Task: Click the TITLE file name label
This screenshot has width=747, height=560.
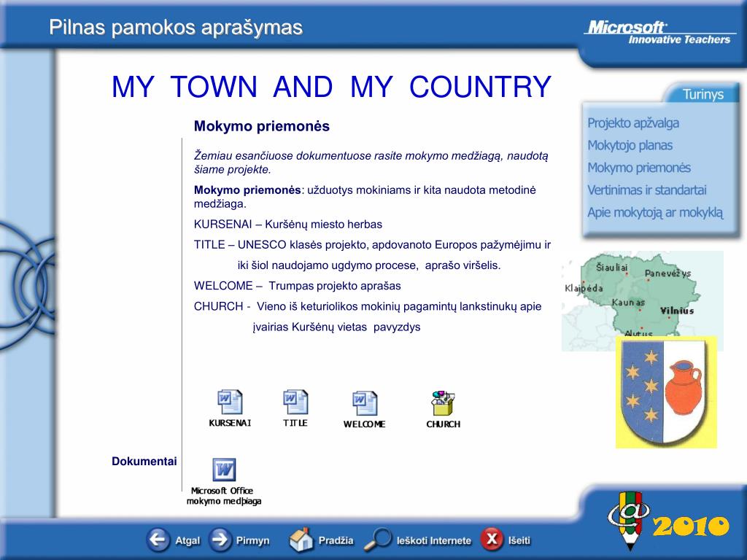Action: [295, 423]
